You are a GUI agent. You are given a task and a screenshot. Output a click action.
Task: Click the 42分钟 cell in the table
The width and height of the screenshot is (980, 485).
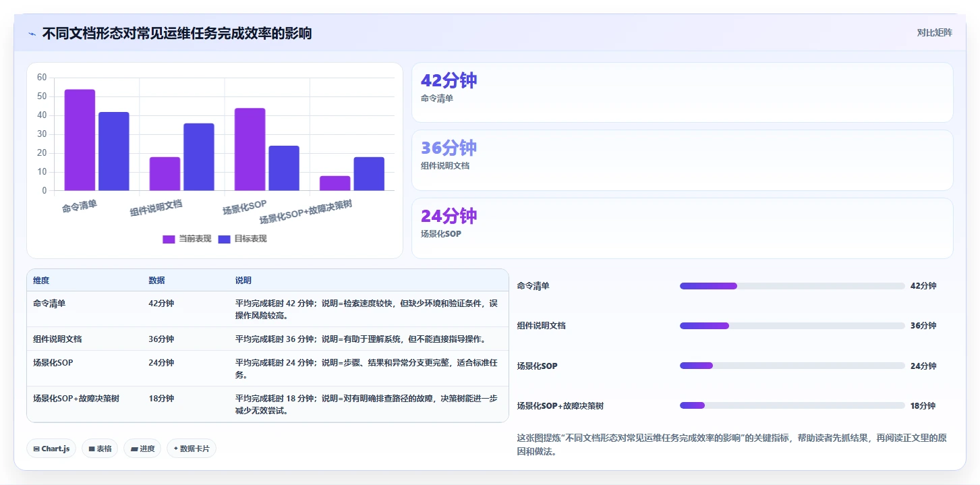[161, 304]
